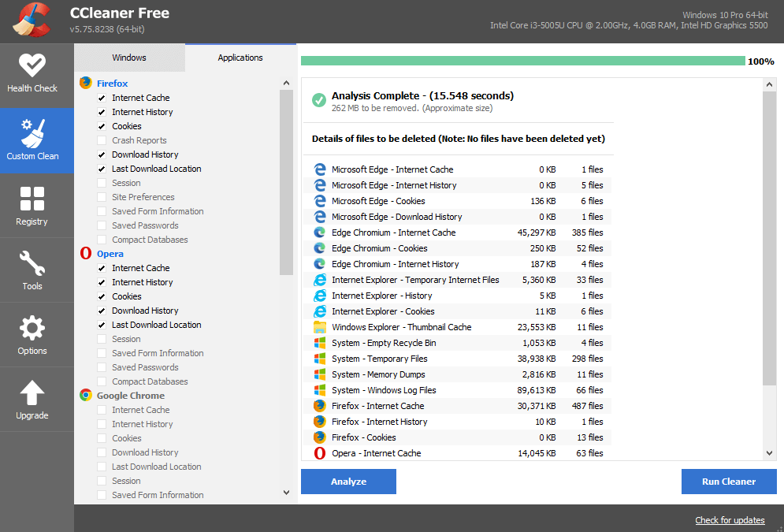This screenshot has height=532, width=784.
Task: Click the Edge Chromium - Internet Cache icon
Action: [x=319, y=233]
